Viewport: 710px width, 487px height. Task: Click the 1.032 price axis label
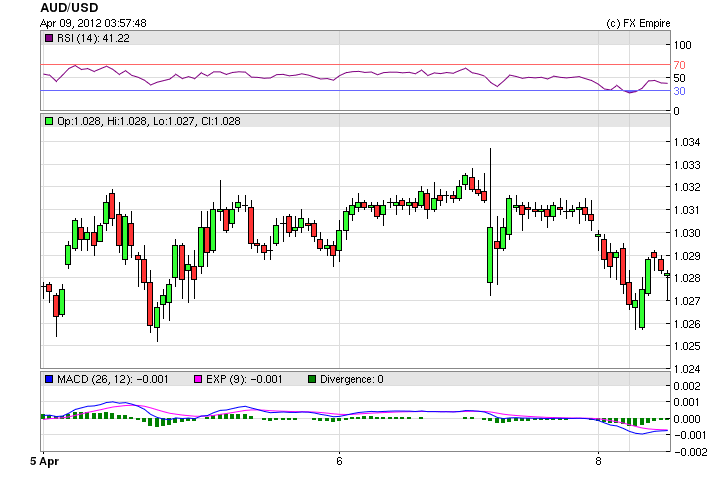[687, 187]
